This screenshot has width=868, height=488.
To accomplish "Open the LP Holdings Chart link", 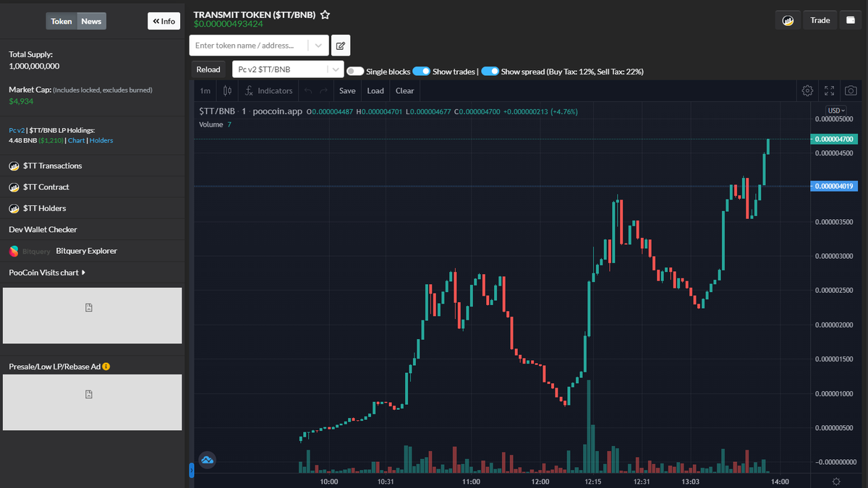I will point(76,140).
